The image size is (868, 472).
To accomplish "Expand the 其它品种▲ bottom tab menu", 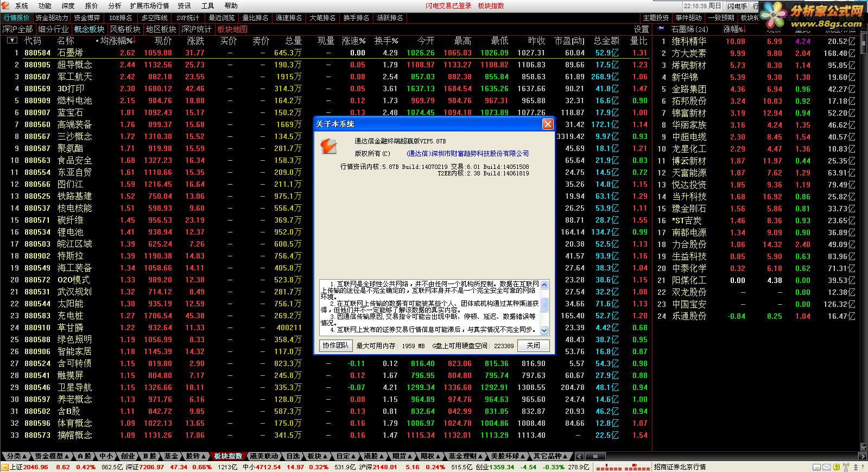I will point(550,456).
